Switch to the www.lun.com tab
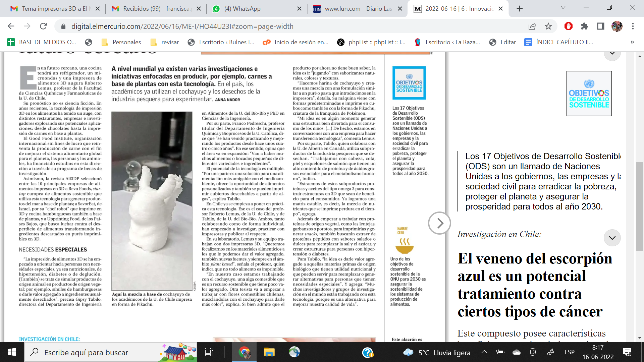Viewport: 644px width, 362px height. pyautogui.click(x=358, y=9)
